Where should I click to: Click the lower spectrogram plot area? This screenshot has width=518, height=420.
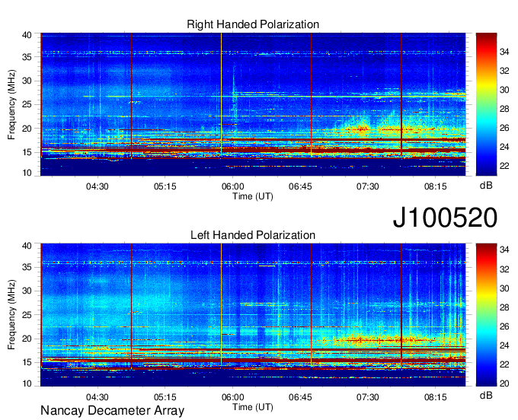253,315
